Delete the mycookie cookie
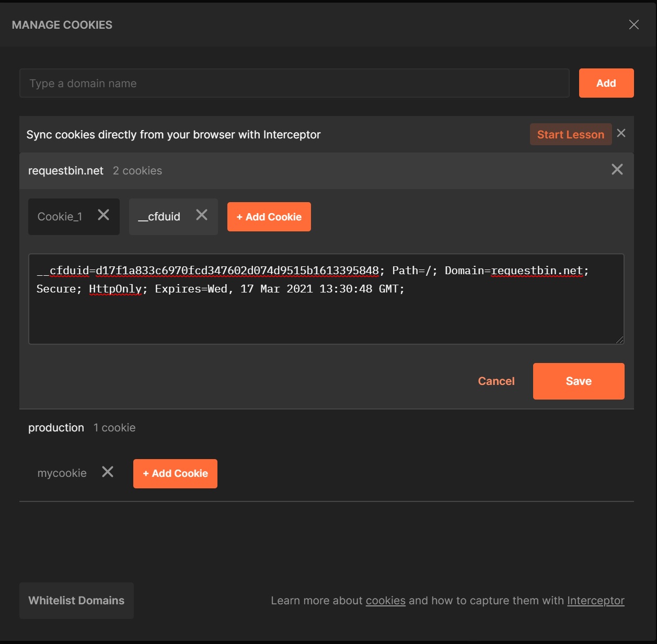This screenshot has width=657, height=644. click(108, 472)
